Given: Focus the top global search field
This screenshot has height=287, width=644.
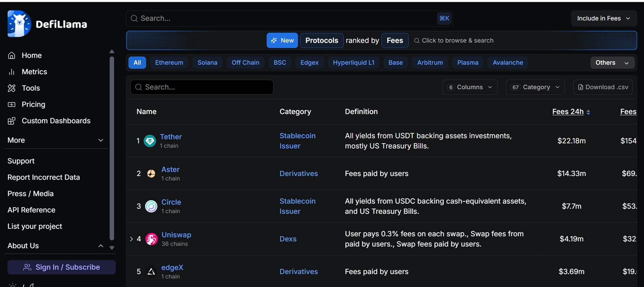Looking at the screenshot, I should [289, 18].
